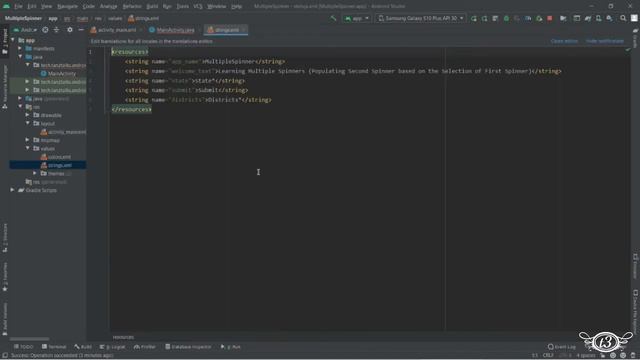This screenshot has width=640, height=360.
Task: Open the Navigate menu
Action: (67, 6)
